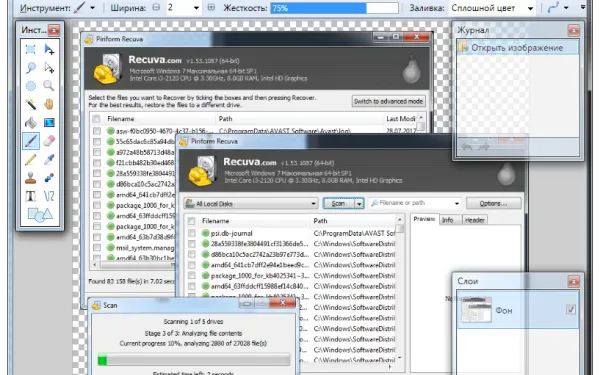Open the arrow next to Scan button
The image size is (600, 375).
click(x=359, y=204)
